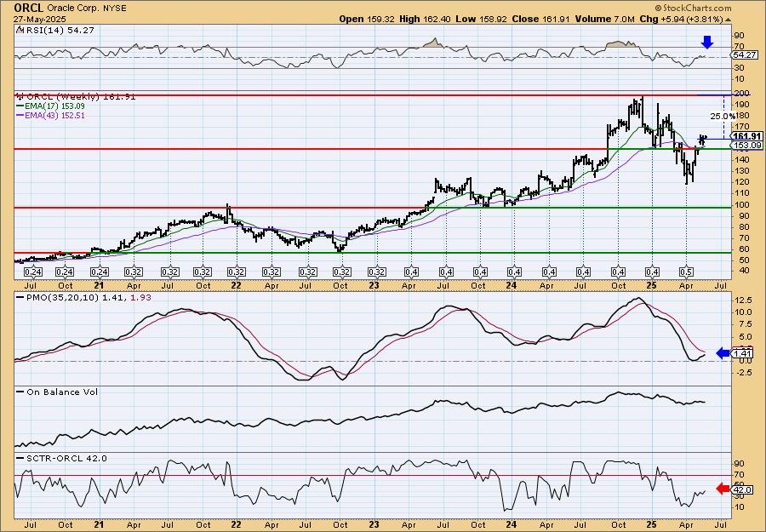Click the On Balance Vol label
This screenshot has height=532, width=766.
pos(61,392)
